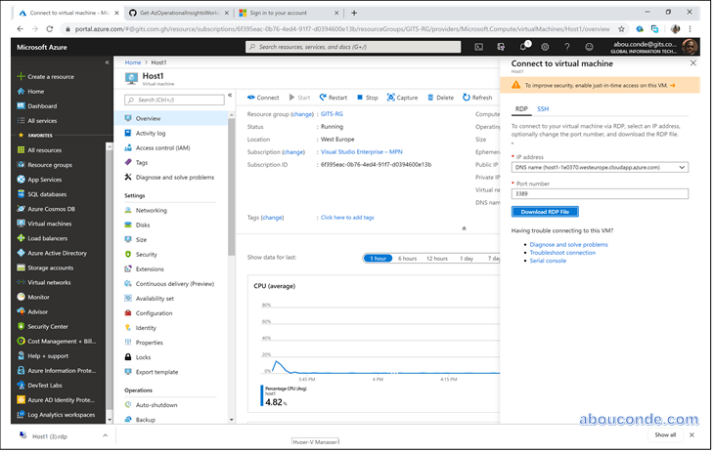714x451 pixels.
Task: Open Cloud Shell icon in top bar
Action: pyautogui.click(x=480, y=47)
